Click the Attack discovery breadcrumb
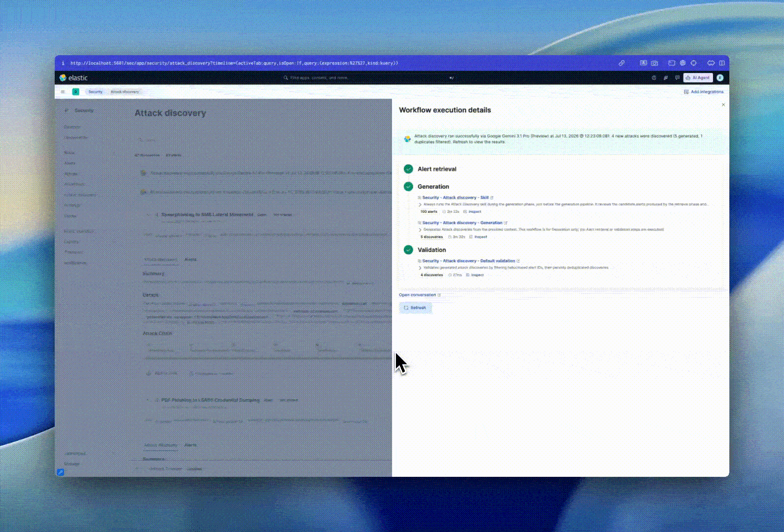 click(125, 92)
